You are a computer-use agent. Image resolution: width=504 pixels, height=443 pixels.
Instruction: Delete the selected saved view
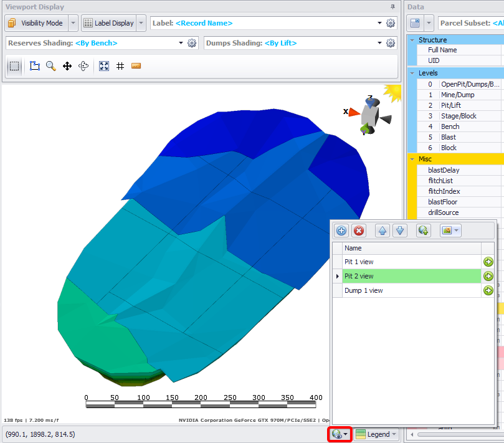[x=359, y=231]
